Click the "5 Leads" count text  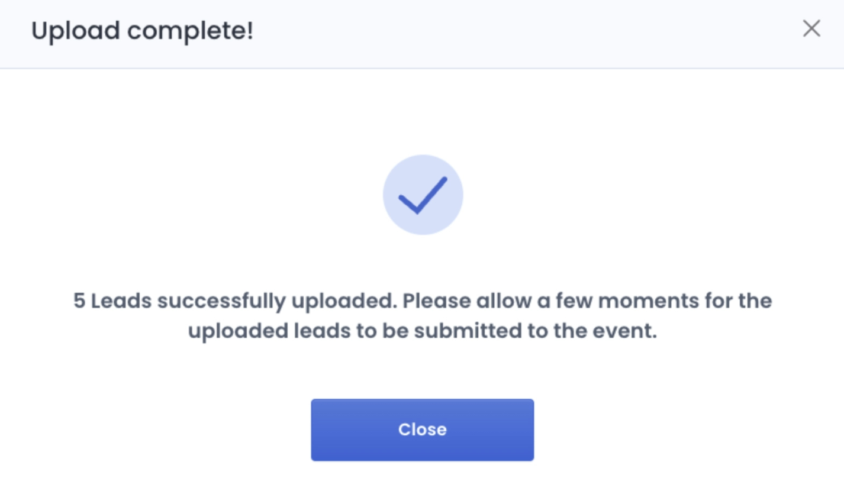112,301
